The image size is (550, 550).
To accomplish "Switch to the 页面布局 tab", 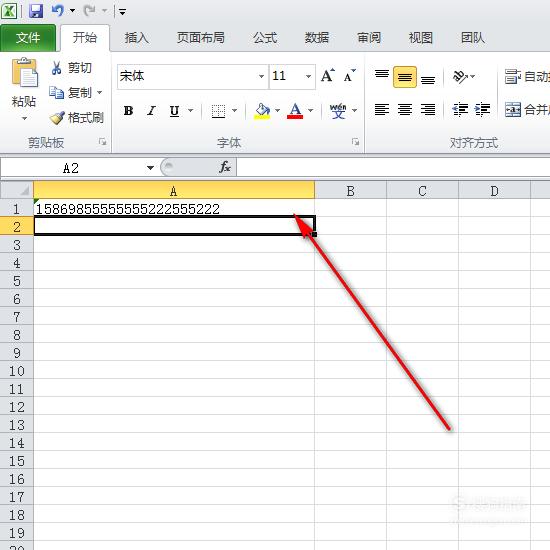I will [x=201, y=38].
